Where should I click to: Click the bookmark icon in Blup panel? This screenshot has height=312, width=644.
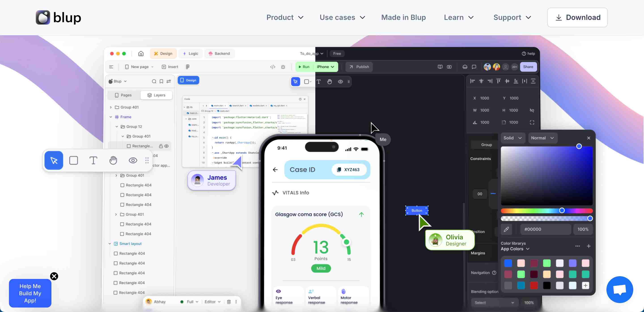161,81
